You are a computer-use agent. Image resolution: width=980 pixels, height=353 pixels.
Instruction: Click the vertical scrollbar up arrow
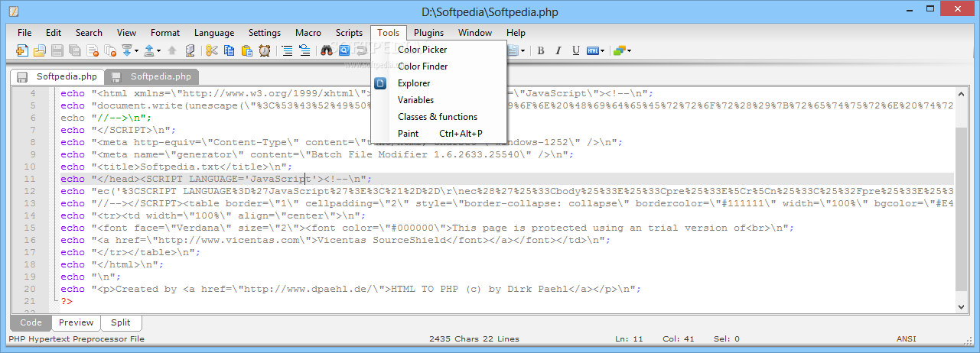[x=962, y=93]
